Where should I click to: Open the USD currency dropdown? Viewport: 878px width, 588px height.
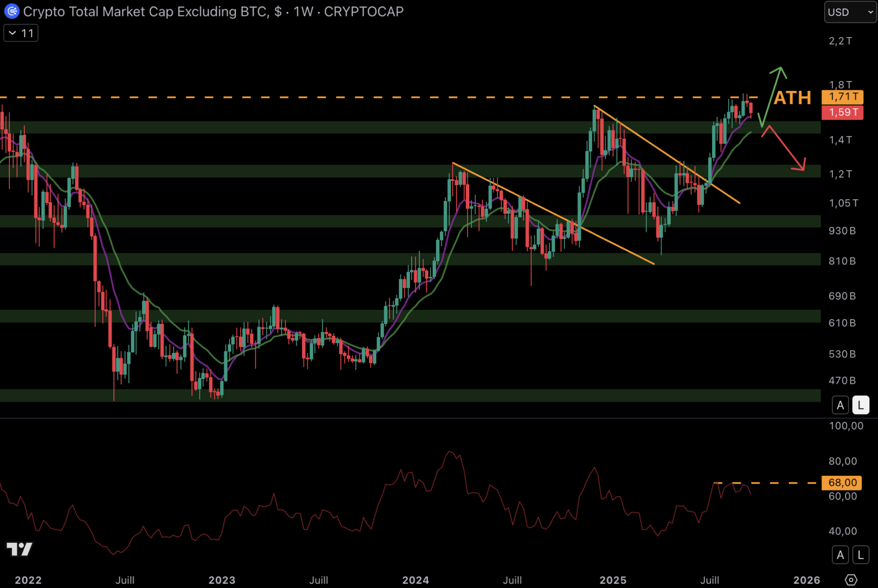[x=849, y=12]
